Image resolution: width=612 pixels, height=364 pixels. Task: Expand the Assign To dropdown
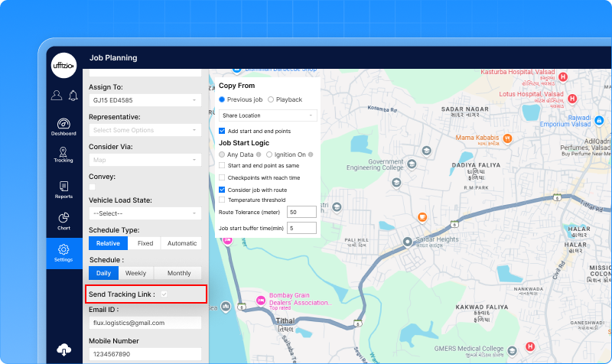point(145,100)
